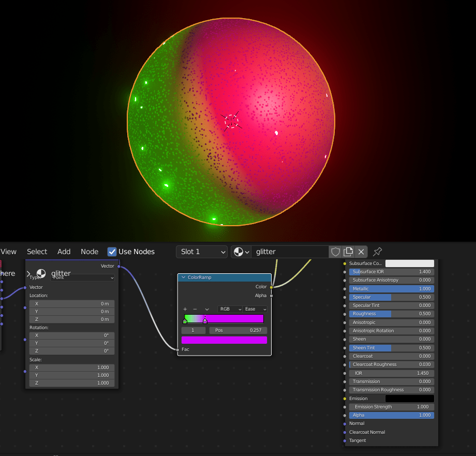
Task: Open the RGB color mode dropdown
Action: click(230, 309)
